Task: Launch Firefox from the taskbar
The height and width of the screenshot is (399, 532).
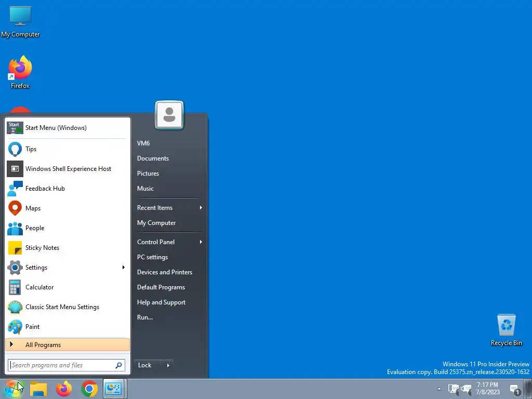Action: pyautogui.click(x=64, y=389)
